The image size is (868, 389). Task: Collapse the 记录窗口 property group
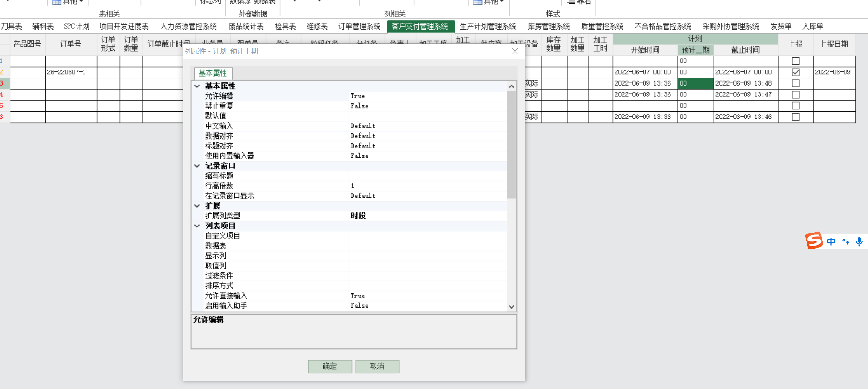click(x=197, y=166)
